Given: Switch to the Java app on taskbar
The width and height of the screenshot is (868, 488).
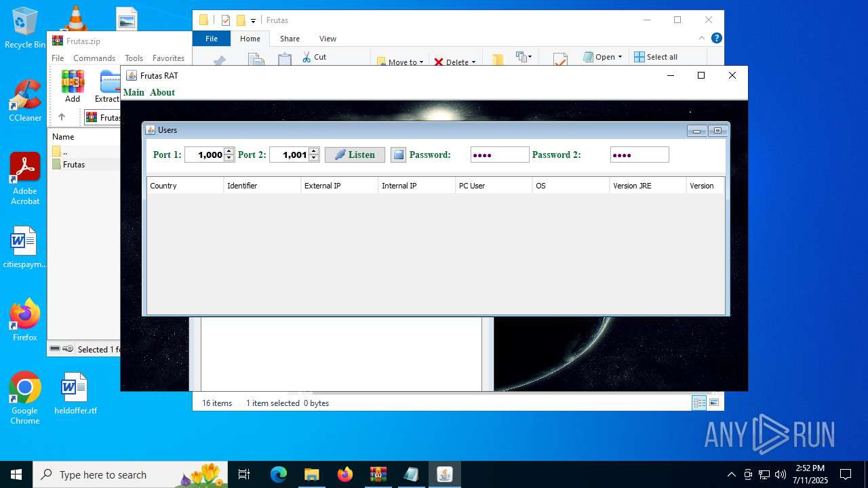Looking at the screenshot, I should tap(444, 474).
